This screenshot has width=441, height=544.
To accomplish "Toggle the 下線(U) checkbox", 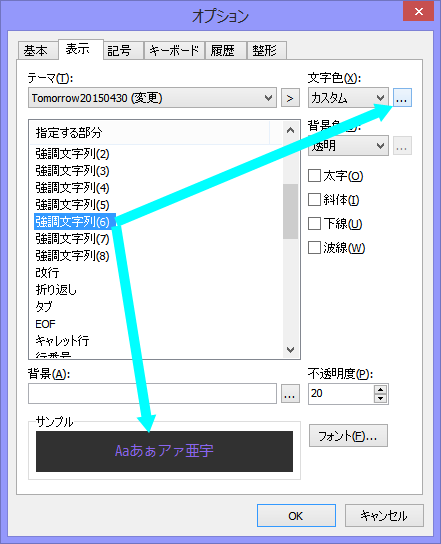I will tap(314, 223).
